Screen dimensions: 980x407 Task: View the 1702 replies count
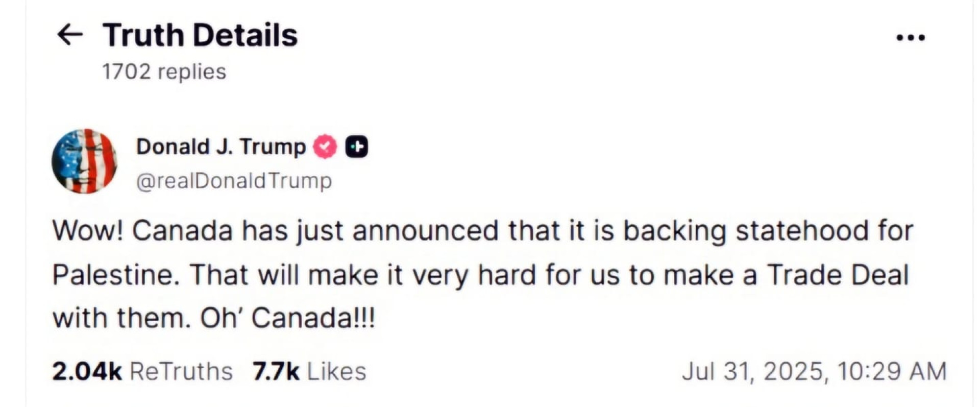[x=164, y=71]
